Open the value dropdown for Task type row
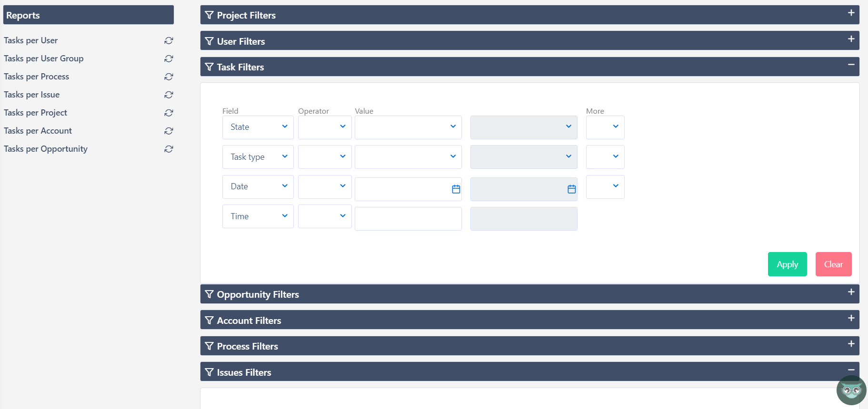The height and width of the screenshot is (409, 868). pyautogui.click(x=408, y=157)
